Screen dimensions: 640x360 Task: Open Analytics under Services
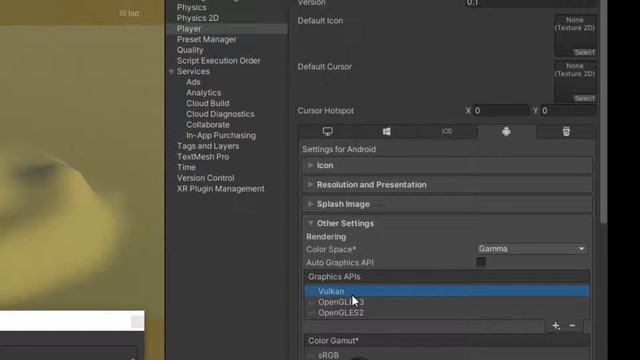coord(204,93)
